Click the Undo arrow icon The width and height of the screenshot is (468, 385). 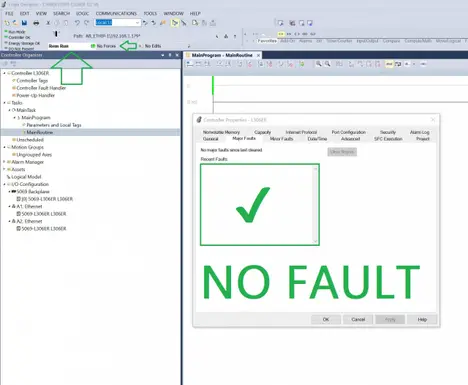[77, 23]
